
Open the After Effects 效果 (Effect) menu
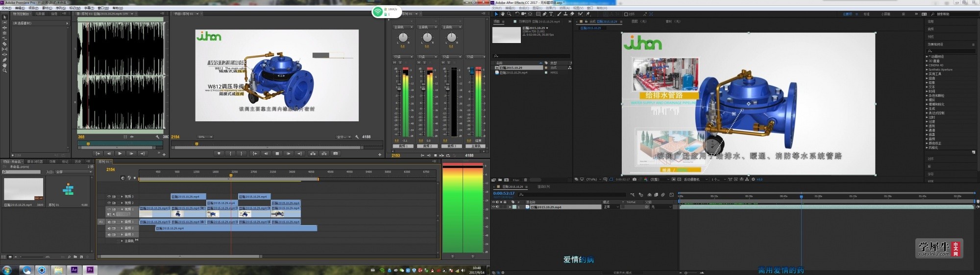click(551, 8)
